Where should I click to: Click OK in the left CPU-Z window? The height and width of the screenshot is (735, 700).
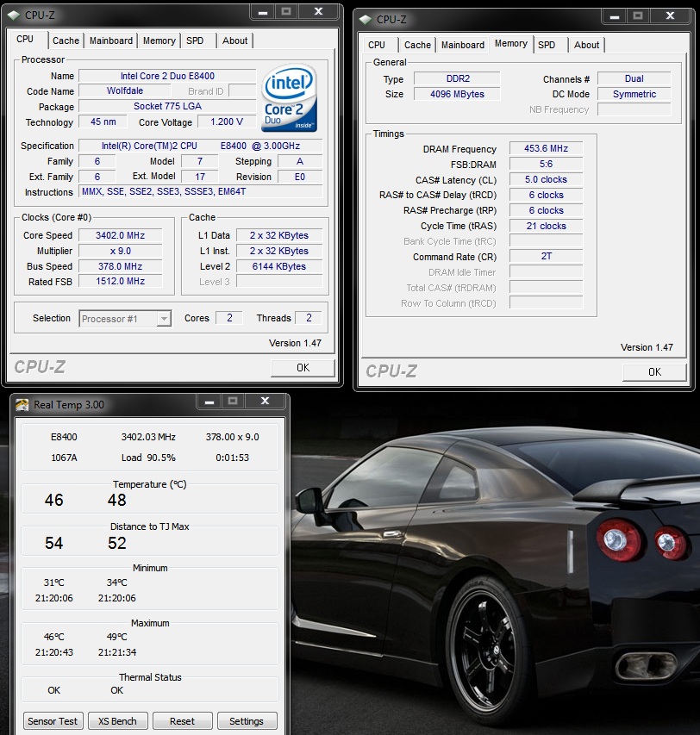303,368
